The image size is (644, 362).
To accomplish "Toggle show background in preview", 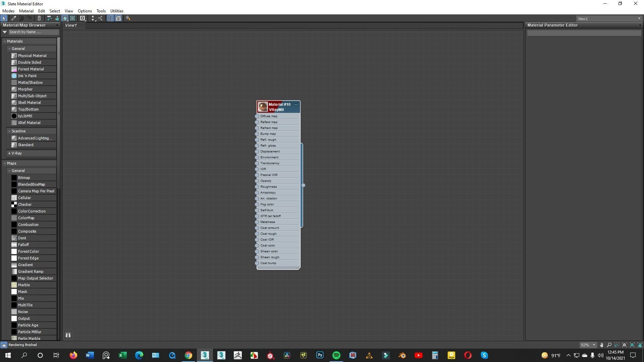I will [x=72, y=18].
